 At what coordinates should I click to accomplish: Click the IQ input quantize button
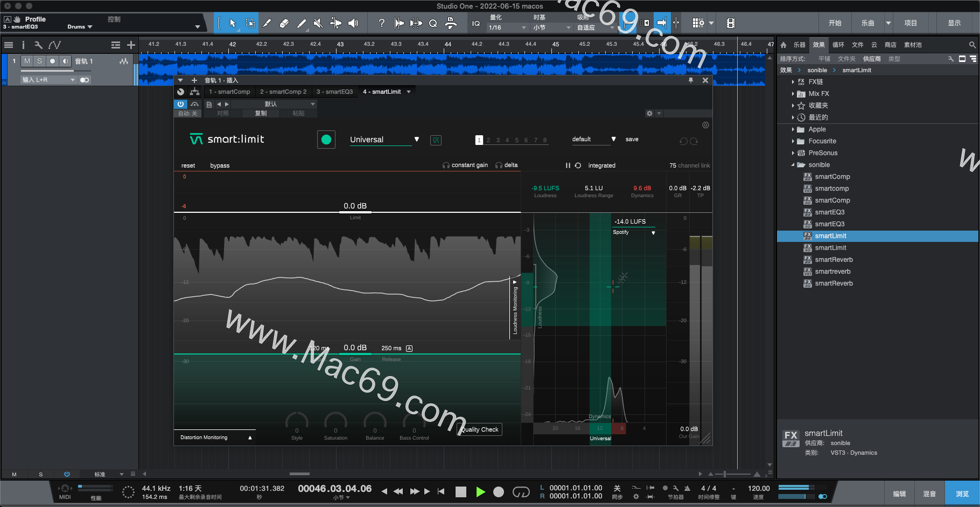(x=476, y=23)
